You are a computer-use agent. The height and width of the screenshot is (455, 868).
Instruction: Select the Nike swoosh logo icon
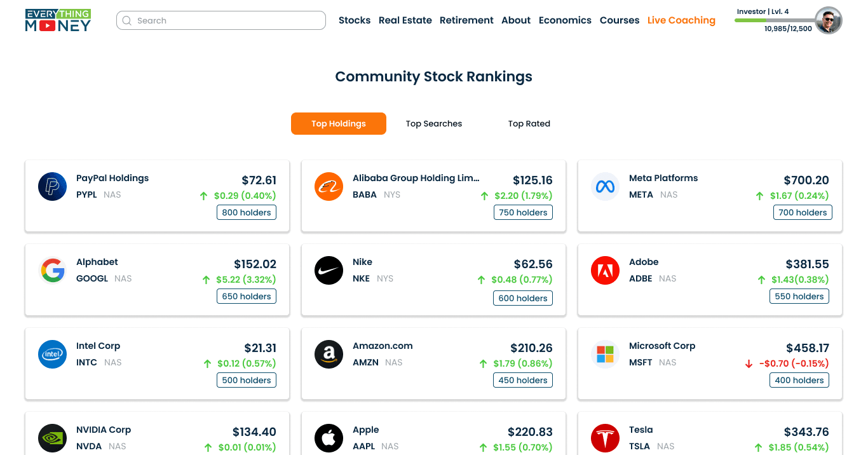(x=329, y=270)
